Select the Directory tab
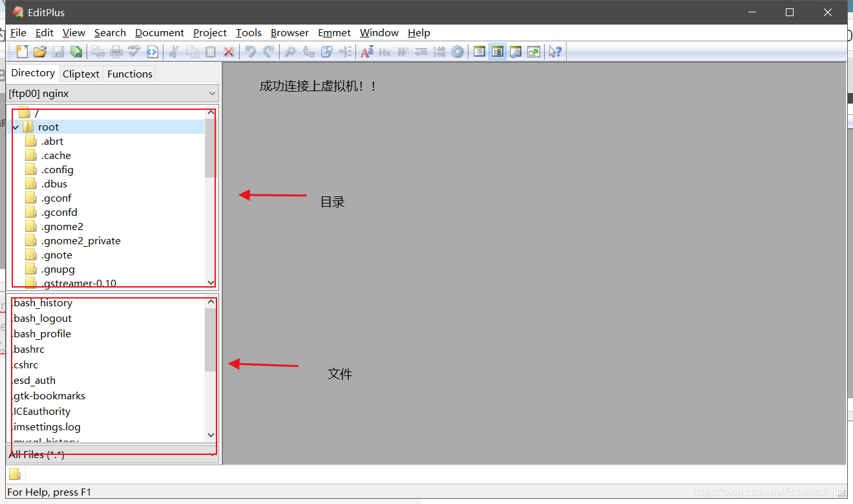This screenshot has width=853, height=504. point(33,73)
